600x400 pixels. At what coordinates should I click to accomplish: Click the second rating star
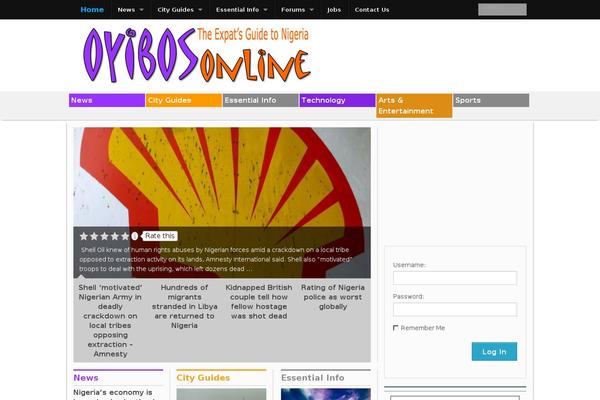[94, 236]
